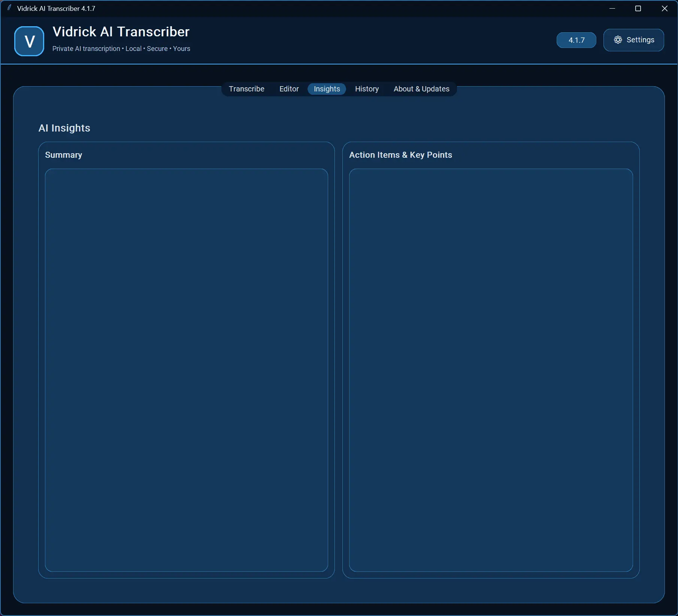Click the Vidrick V logo icon
Image resolution: width=678 pixels, height=616 pixels.
point(29,41)
